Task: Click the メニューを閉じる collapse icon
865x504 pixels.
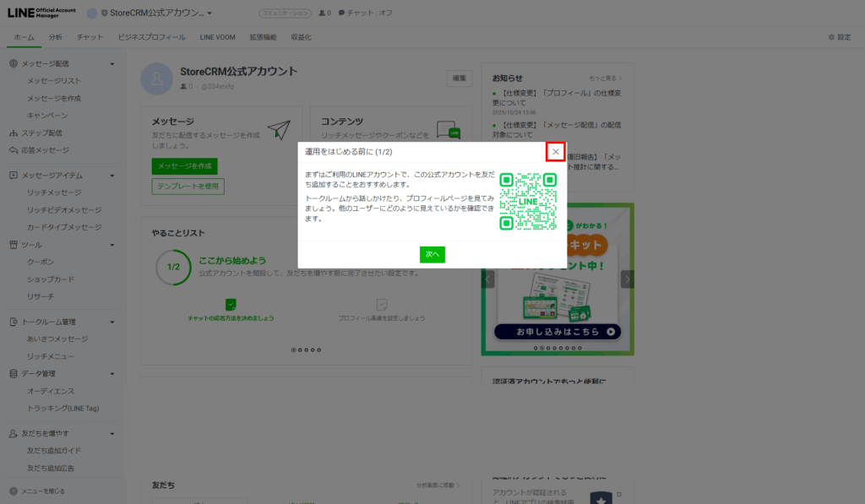Action: click(x=14, y=490)
